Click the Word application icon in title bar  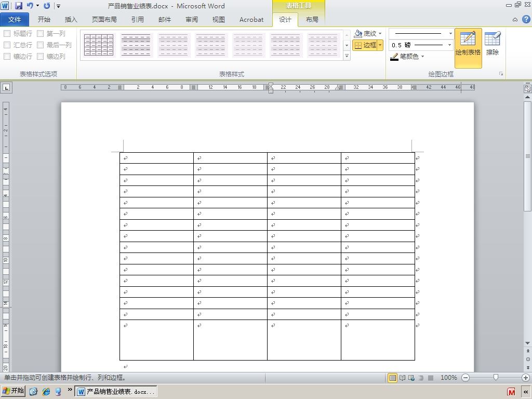click(5, 5)
